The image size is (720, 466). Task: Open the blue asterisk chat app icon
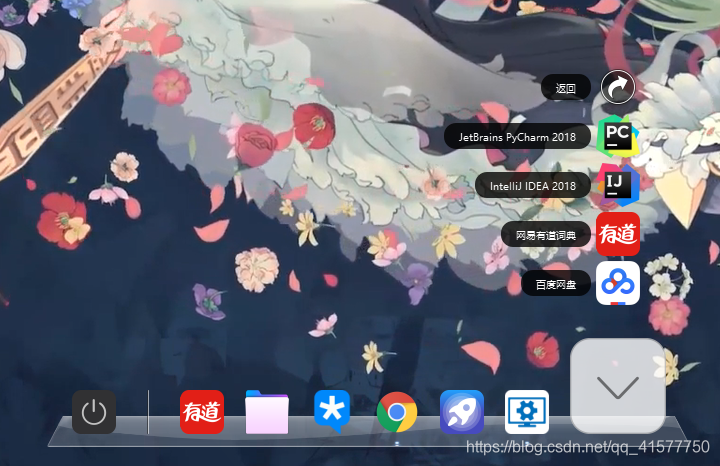[332, 411]
